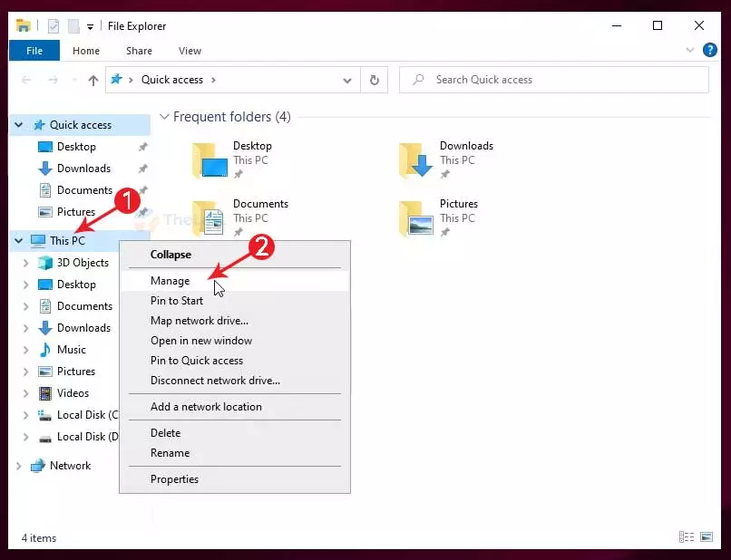Open the File Explorer Help icon
Image resolution: width=731 pixels, height=560 pixels.
click(709, 50)
